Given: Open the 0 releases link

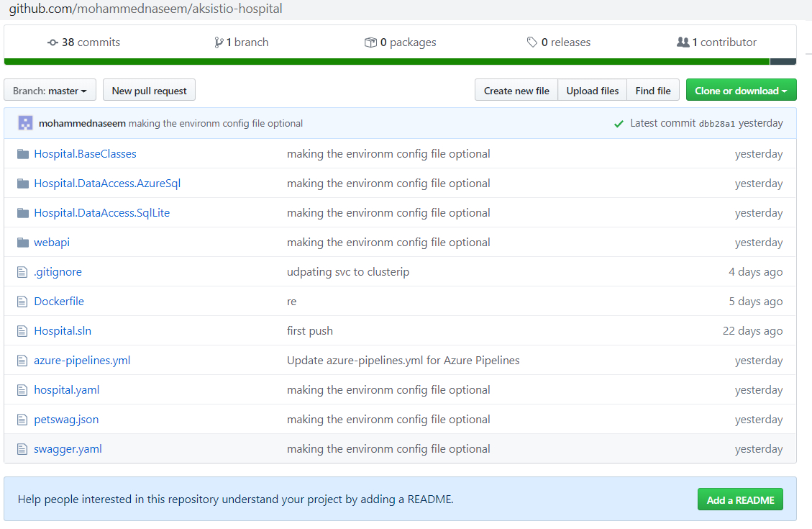Looking at the screenshot, I should pyautogui.click(x=558, y=42).
